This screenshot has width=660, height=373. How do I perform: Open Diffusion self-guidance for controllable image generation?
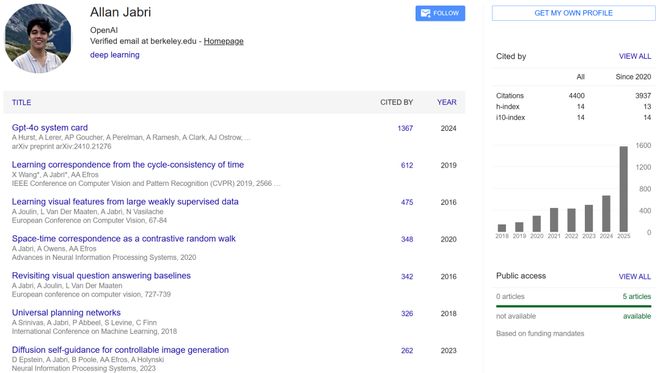120,350
